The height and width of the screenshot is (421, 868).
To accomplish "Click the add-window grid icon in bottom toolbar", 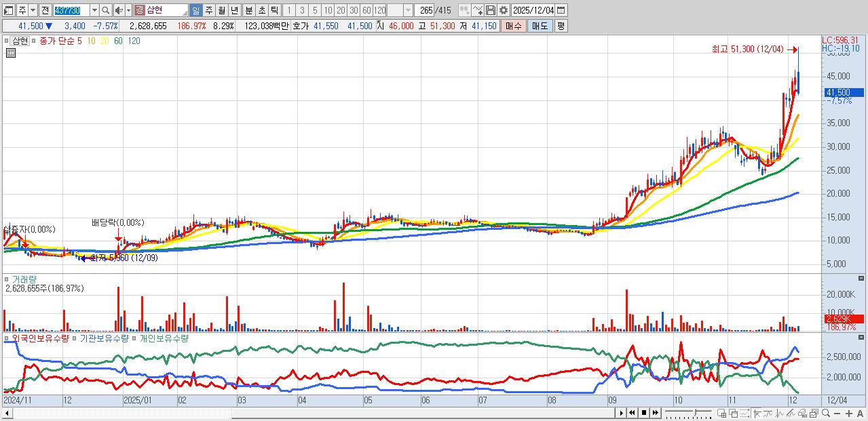I will coord(722,414).
